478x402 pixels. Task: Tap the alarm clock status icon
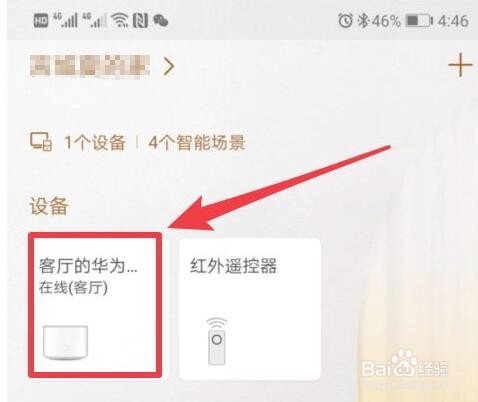345,21
